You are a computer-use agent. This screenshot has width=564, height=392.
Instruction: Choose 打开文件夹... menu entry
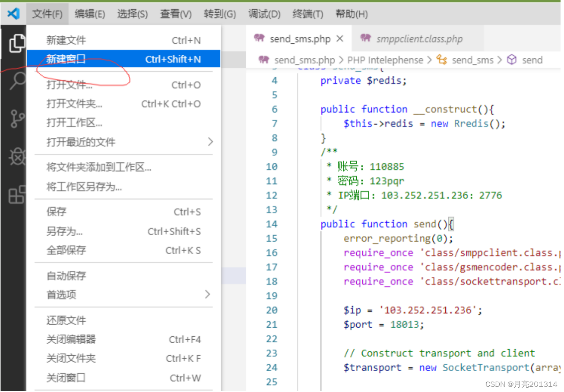coord(124,104)
